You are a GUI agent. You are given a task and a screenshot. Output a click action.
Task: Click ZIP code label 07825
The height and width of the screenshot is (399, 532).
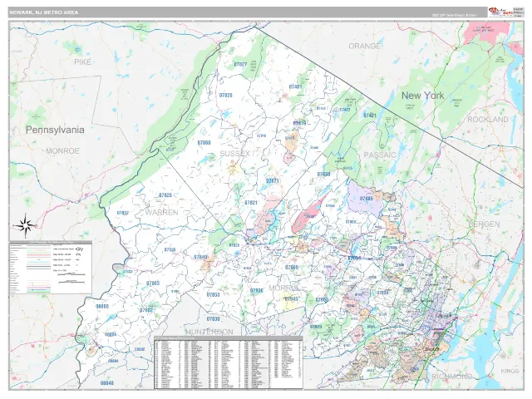165,195
